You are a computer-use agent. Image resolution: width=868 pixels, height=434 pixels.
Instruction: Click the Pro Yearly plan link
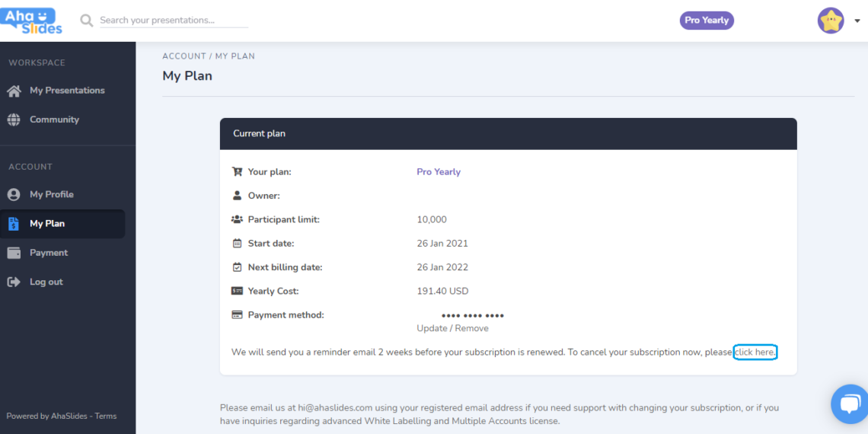[x=439, y=172]
